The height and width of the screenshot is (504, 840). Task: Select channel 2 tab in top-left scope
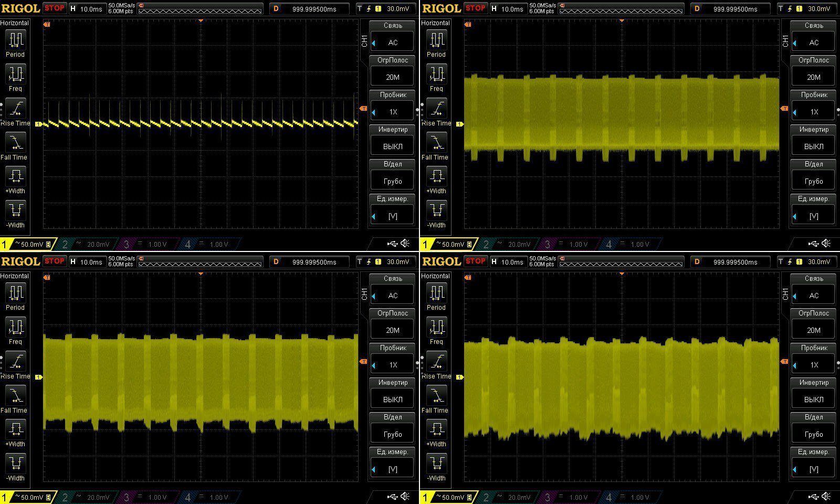(87, 244)
